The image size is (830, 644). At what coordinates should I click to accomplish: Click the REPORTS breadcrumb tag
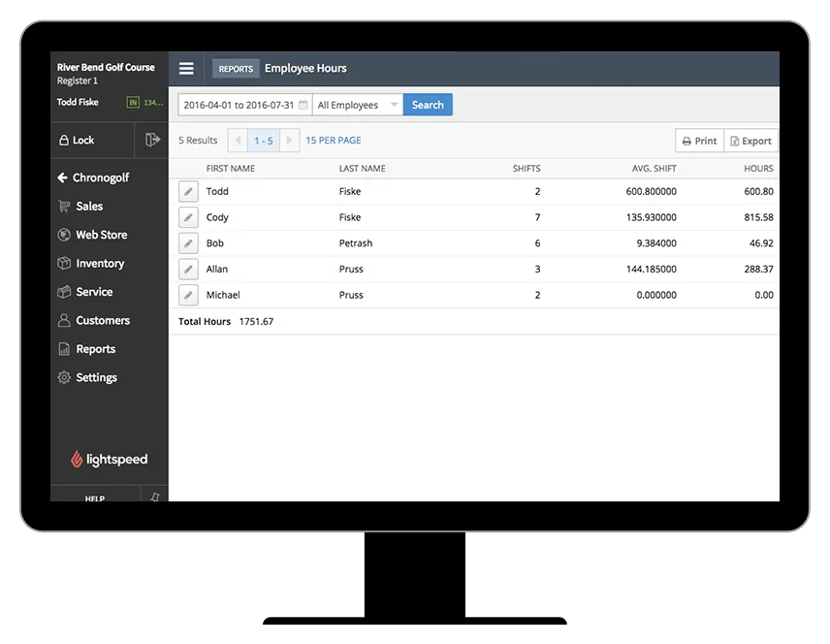tap(236, 69)
